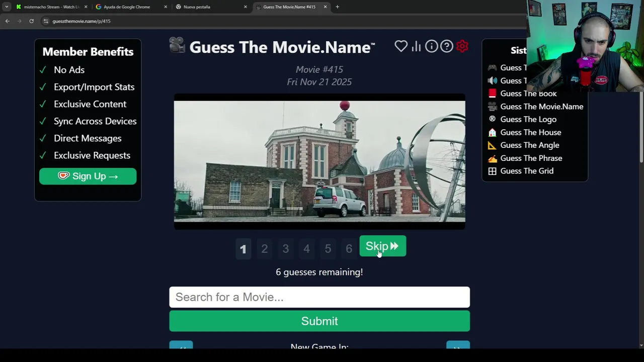
Task: Click the 'Member Benefits' heading
Action: pos(88,52)
